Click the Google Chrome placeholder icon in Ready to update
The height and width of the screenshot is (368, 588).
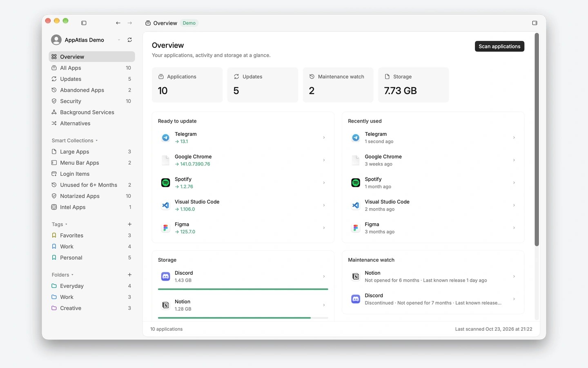(165, 160)
